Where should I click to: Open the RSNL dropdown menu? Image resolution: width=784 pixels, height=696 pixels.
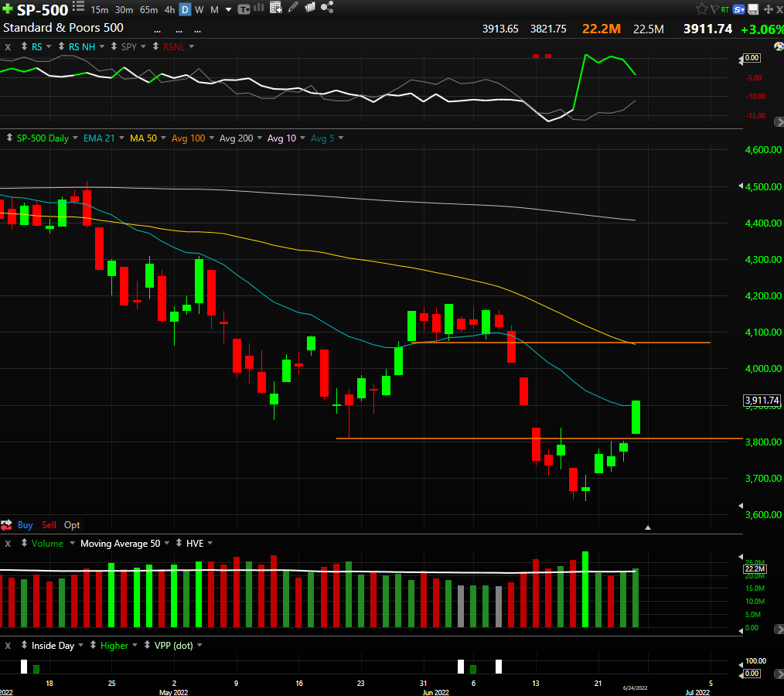pyautogui.click(x=192, y=46)
